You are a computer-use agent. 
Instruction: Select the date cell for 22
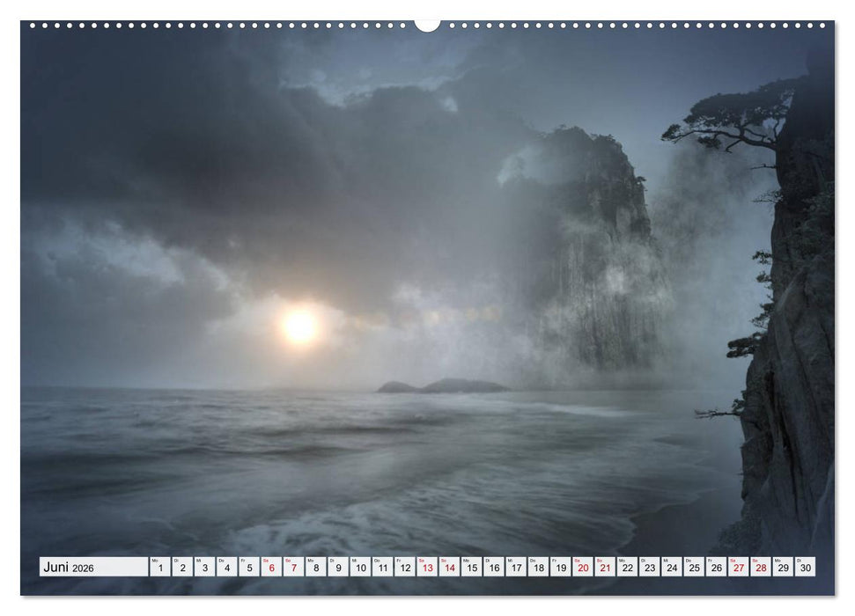(x=626, y=568)
